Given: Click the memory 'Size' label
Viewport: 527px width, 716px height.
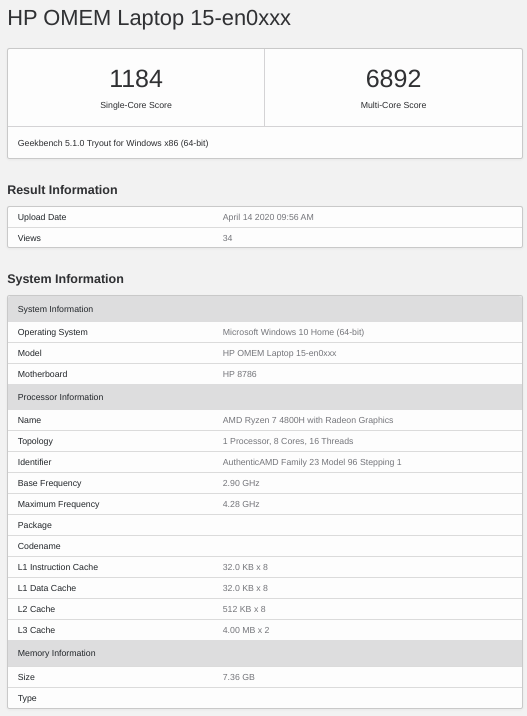Looking at the screenshot, I should point(26,677).
